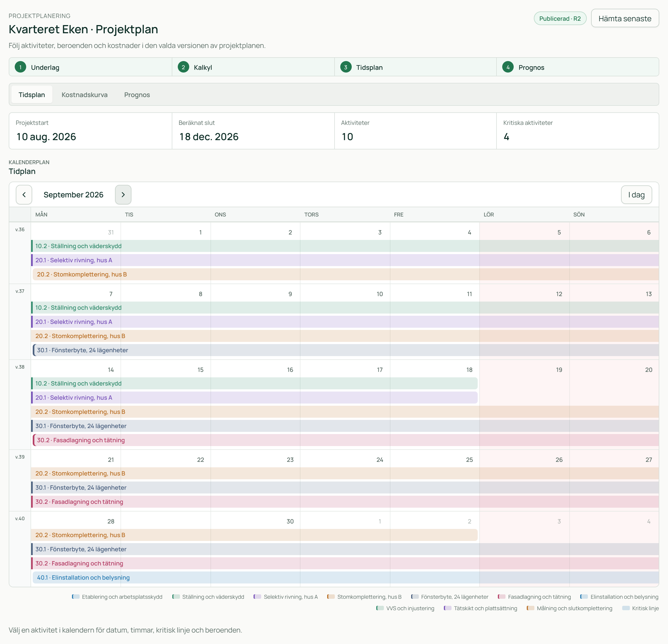Click legend entry VVS och injustering
The width and height of the screenshot is (668, 644).
[405, 608]
